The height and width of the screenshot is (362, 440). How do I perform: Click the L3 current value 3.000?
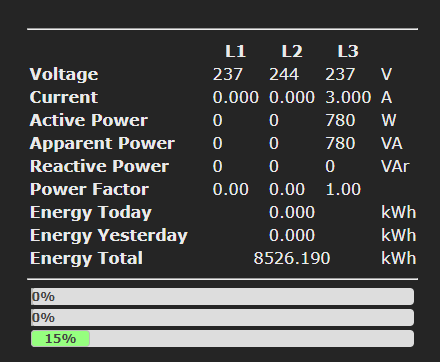pos(348,97)
